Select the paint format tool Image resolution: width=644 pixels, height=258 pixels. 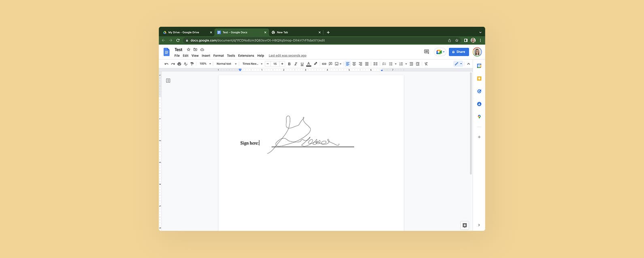[x=192, y=64]
